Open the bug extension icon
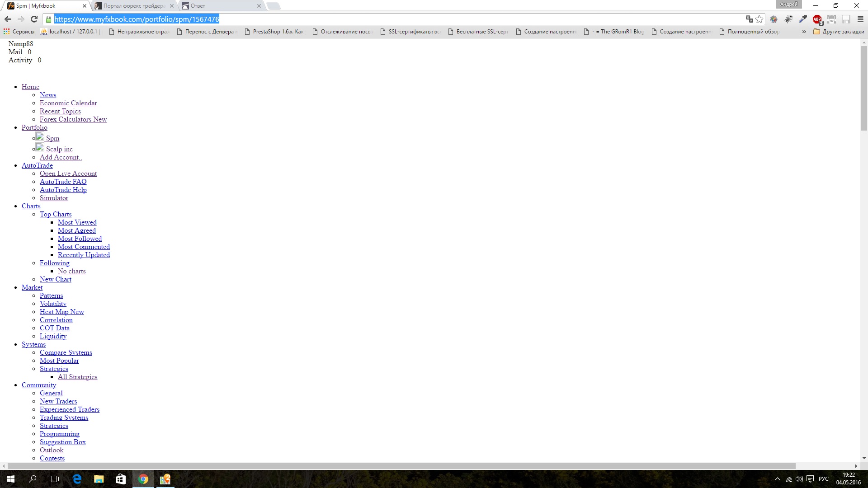Viewport: 868px width, 488px height. click(788, 19)
